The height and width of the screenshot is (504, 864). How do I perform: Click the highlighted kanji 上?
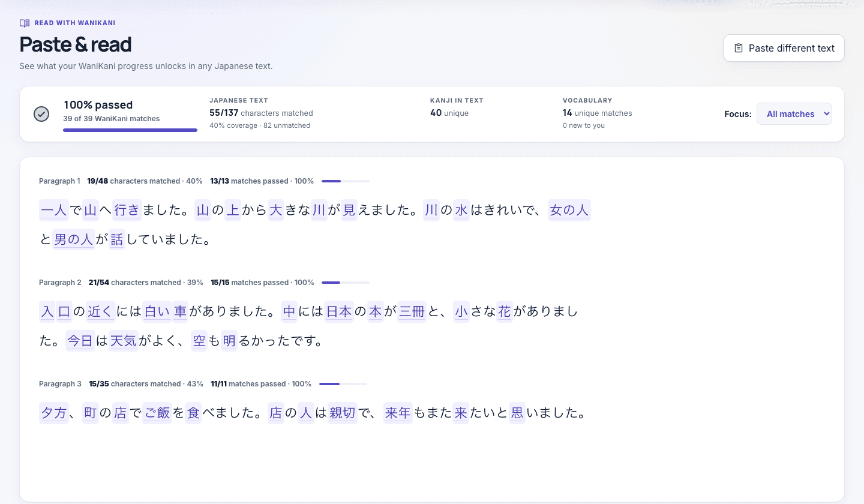tap(233, 210)
